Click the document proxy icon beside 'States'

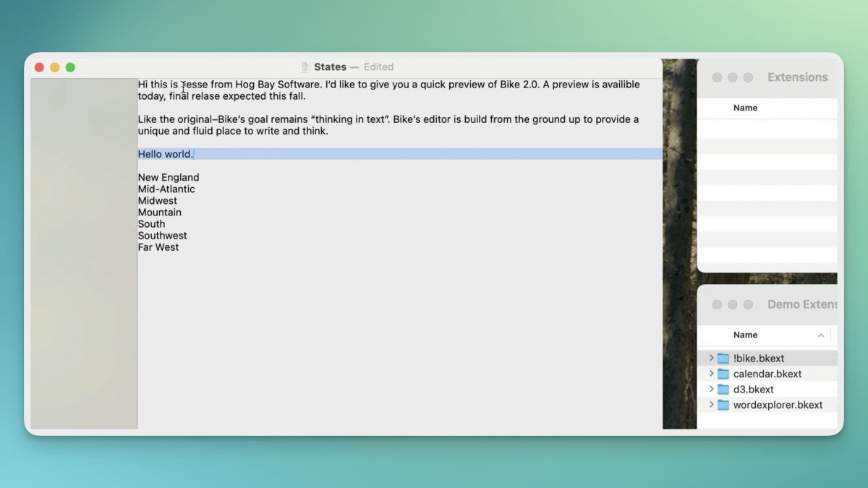click(303, 67)
